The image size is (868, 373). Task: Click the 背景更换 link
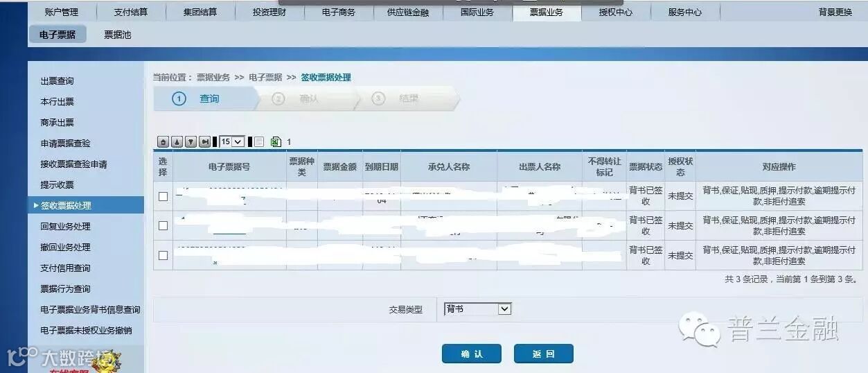tap(835, 12)
